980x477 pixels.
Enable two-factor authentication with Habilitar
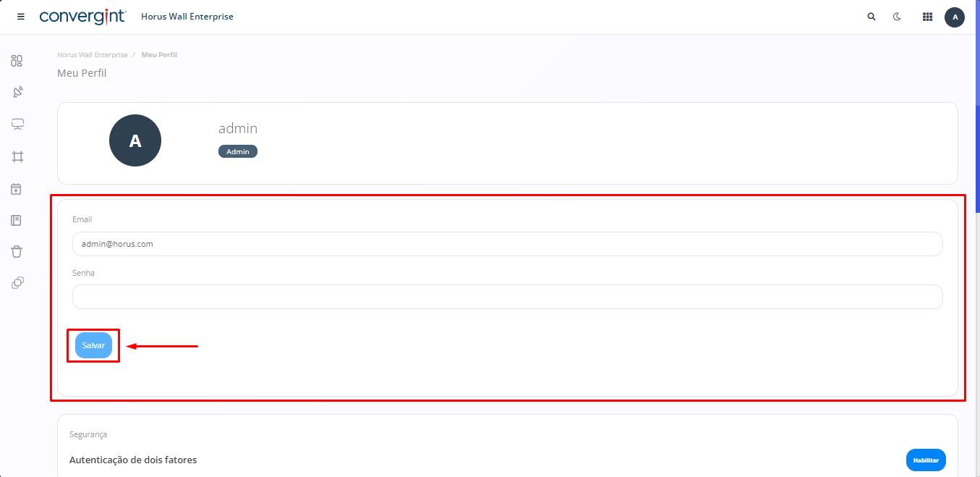tap(926, 460)
